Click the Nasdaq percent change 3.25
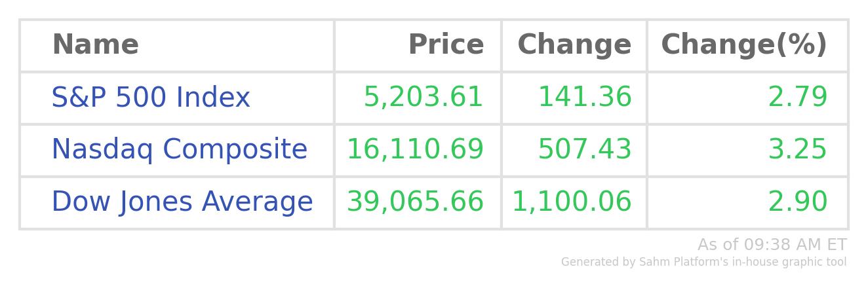Image resolution: width=868 pixels, height=288 pixels. point(798,150)
